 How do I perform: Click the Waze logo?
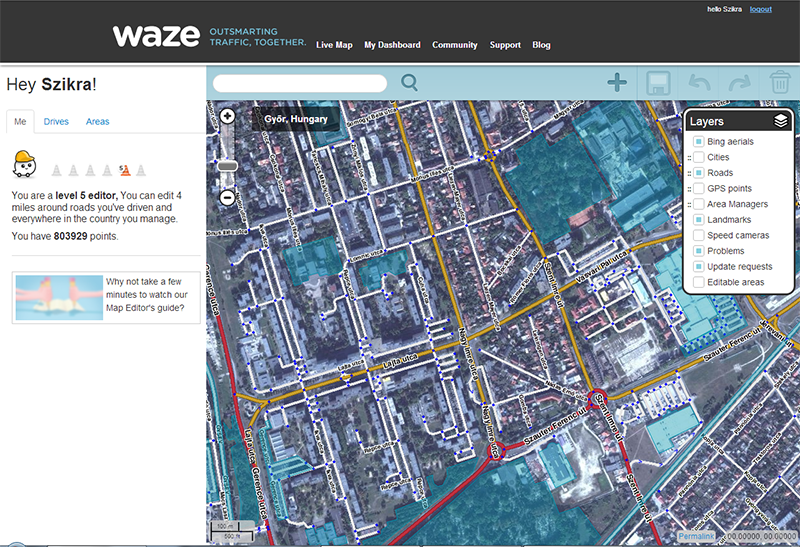(x=156, y=36)
